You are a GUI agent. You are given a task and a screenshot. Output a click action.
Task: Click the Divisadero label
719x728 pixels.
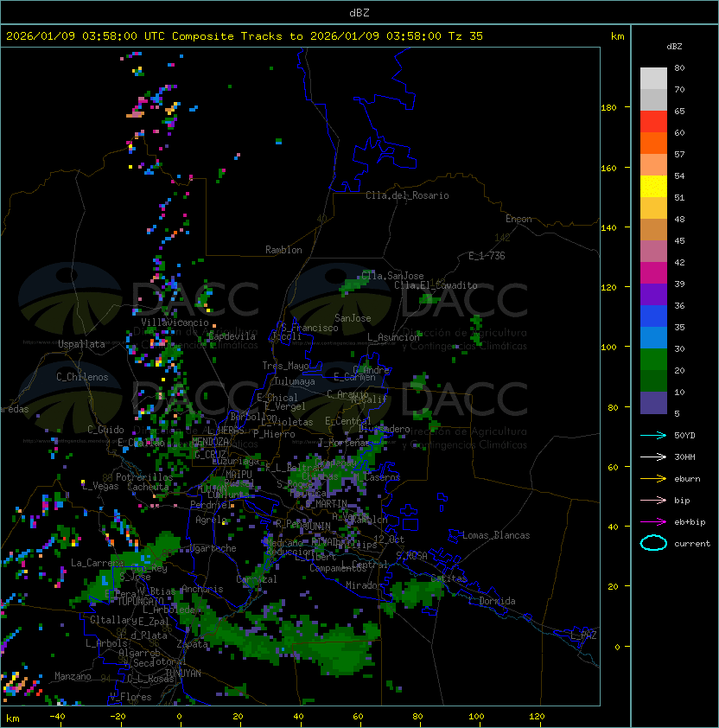pos(385,429)
